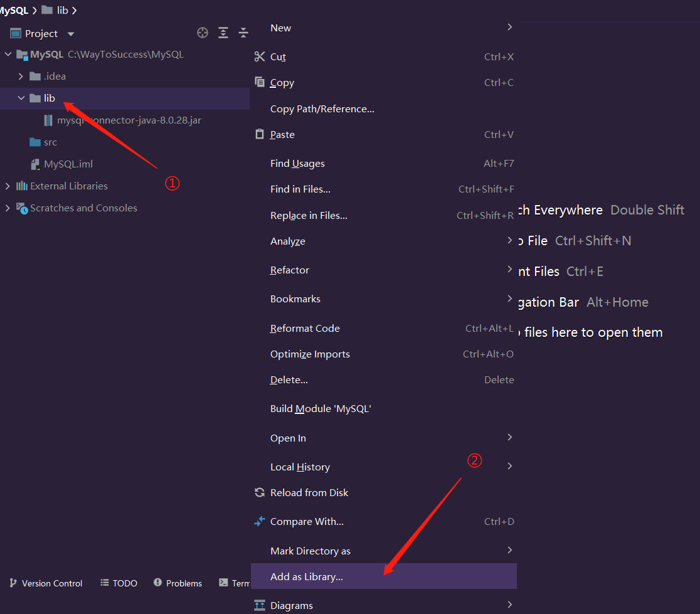Select mysql-connector-java-8.0.28.jar file
This screenshot has height=614, width=700.
pos(125,120)
